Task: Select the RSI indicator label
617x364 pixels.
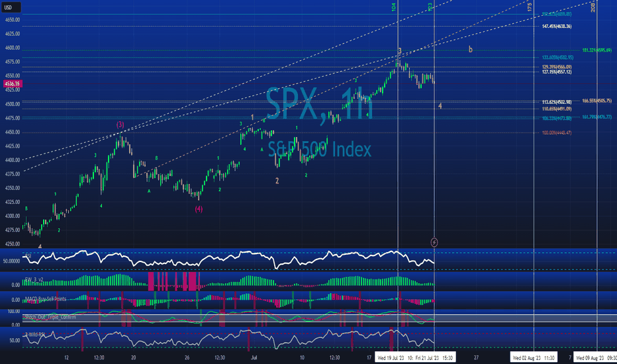Action: pyautogui.click(x=28, y=256)
